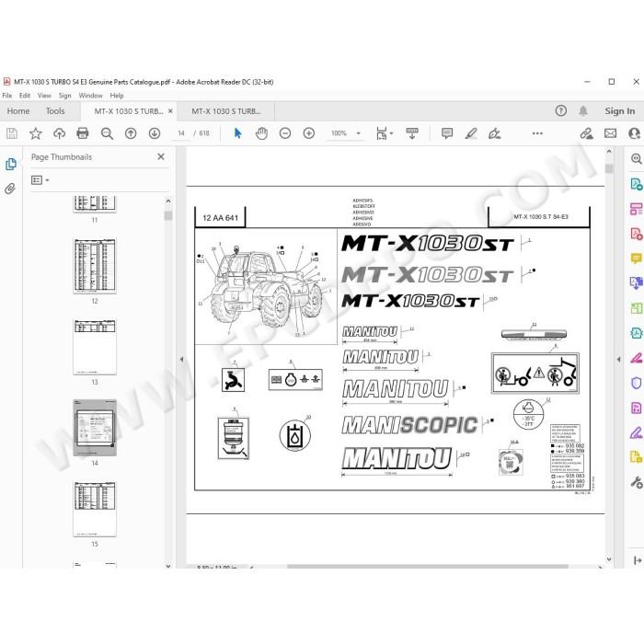Show more tools ellipsis

[x=537, y=133]
